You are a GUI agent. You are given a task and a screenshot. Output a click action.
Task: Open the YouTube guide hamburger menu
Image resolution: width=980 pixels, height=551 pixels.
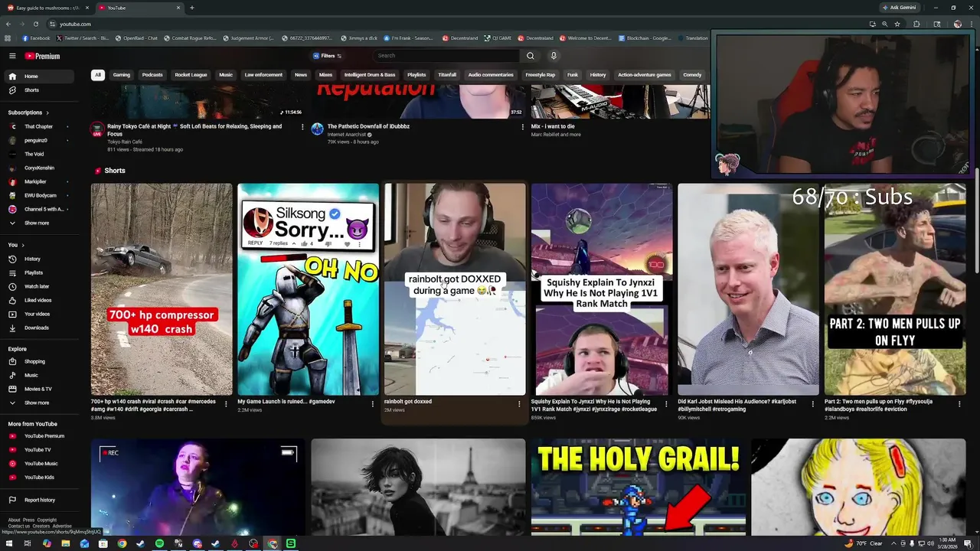tap(12, 56)
